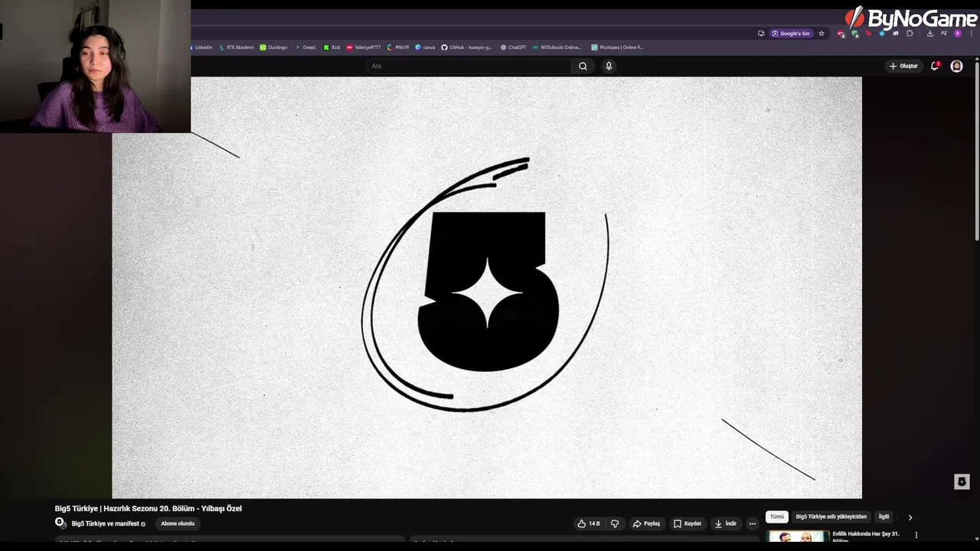Open Chrome downloads icon
The width and height of the screenshot is (980, 551).
tap(930, 34)
